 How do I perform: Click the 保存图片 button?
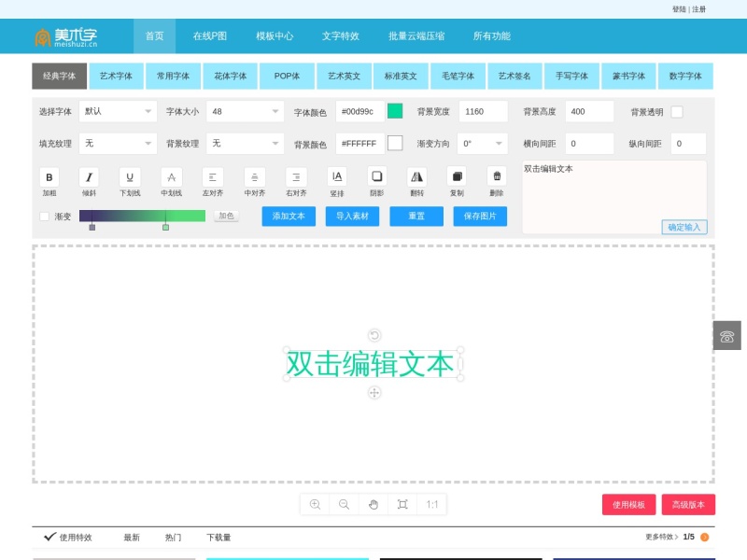coord(480,217)
